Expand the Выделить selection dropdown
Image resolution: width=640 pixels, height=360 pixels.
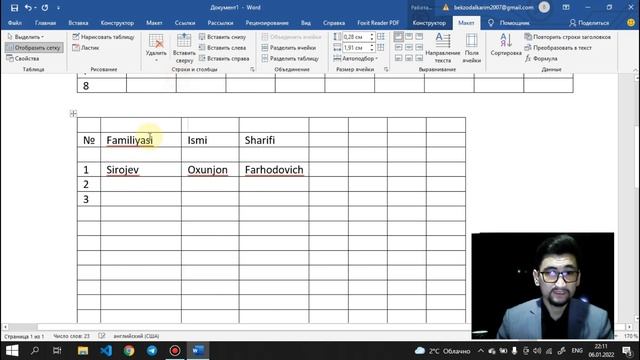click(x=26, y=37)
